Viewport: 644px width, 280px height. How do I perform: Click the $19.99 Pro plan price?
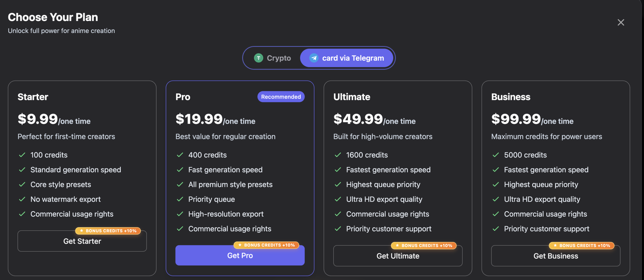tap(199, 119)
